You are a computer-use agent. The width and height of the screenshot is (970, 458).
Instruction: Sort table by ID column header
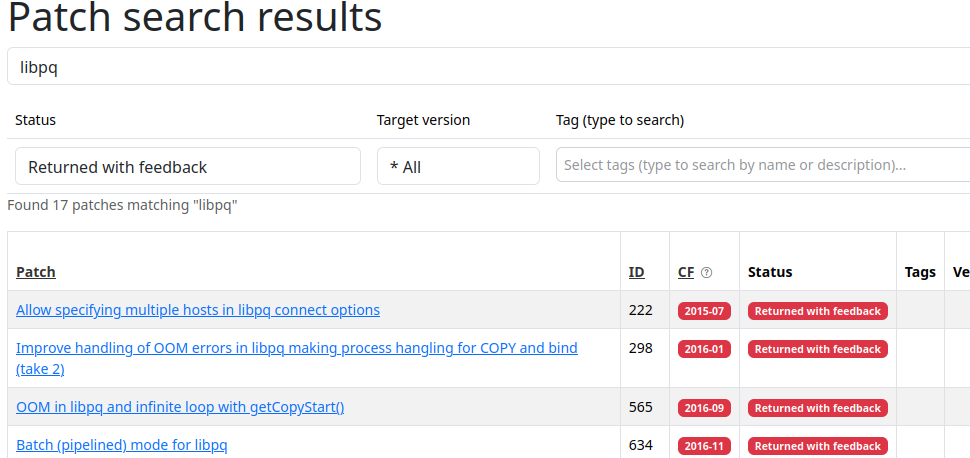[636, 272]
